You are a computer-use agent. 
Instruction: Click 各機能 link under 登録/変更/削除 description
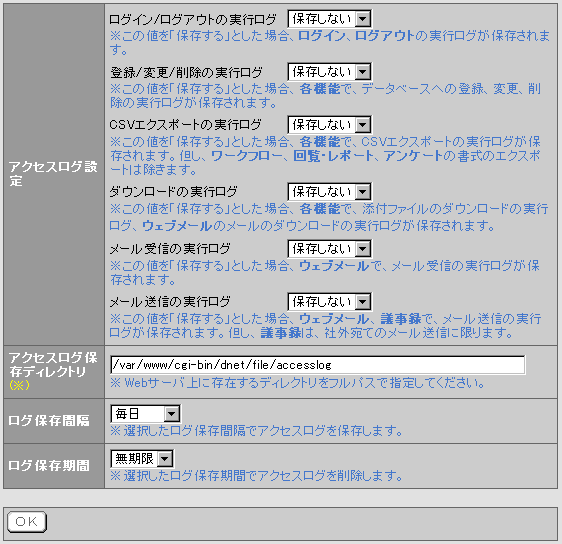[320, 89]
